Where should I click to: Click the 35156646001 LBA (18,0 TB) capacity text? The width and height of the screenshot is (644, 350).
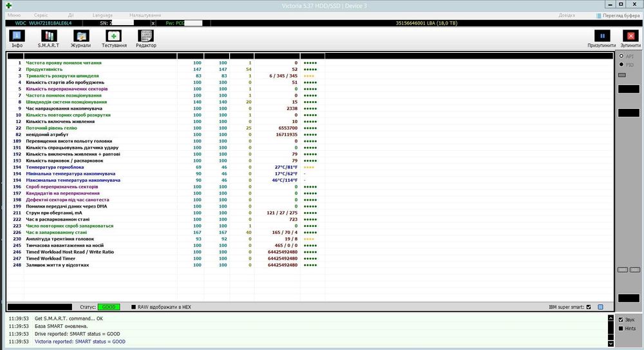[426, 23]
